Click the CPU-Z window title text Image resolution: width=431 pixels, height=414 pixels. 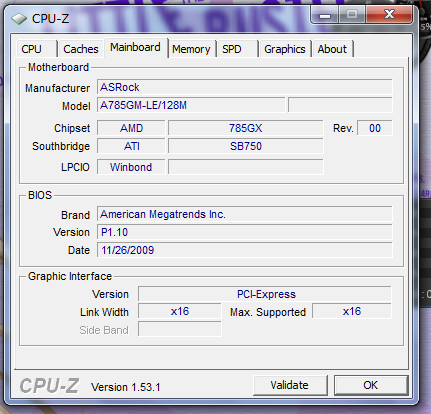coord(51,19)
